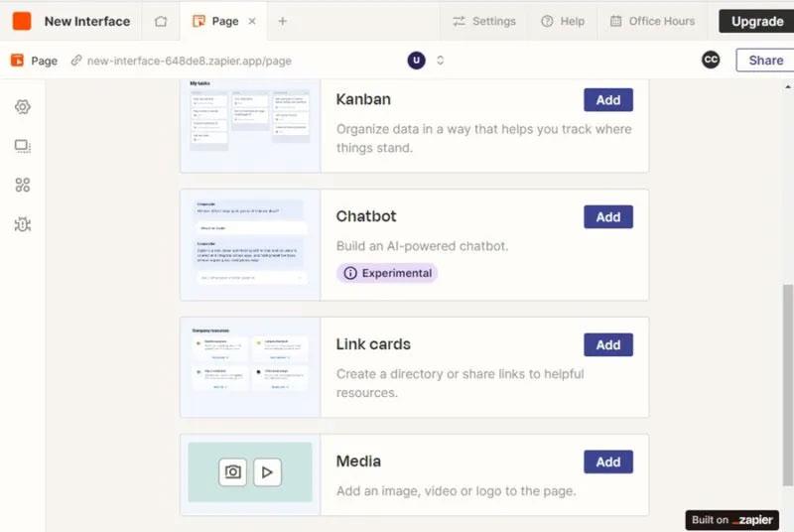This screenshot has height=532, width=794.
Task: Click the Media heading
Action: 358,462
